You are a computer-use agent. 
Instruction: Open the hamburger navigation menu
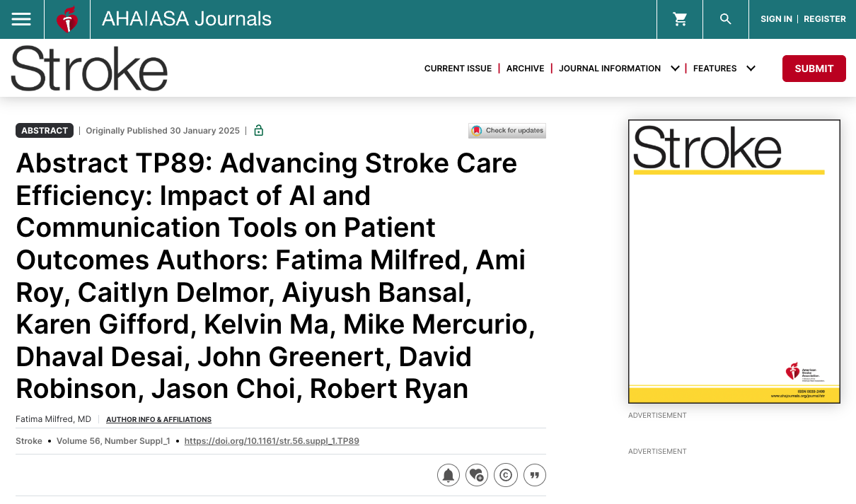click(x=22, y=19)
